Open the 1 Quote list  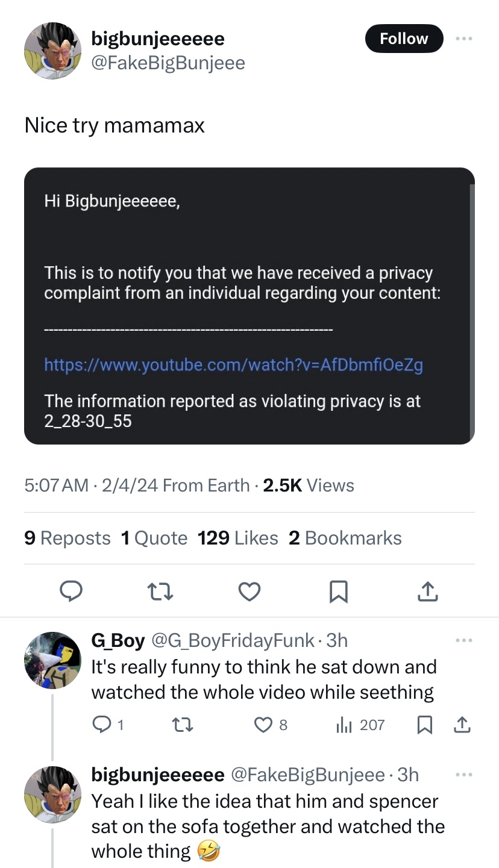tap(154, 538)
